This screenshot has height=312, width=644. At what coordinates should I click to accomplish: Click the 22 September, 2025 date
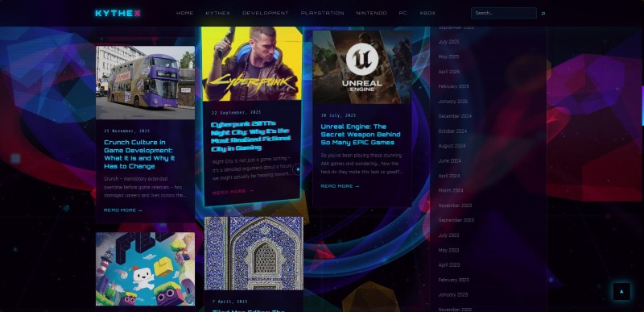(x=236, y=112)
